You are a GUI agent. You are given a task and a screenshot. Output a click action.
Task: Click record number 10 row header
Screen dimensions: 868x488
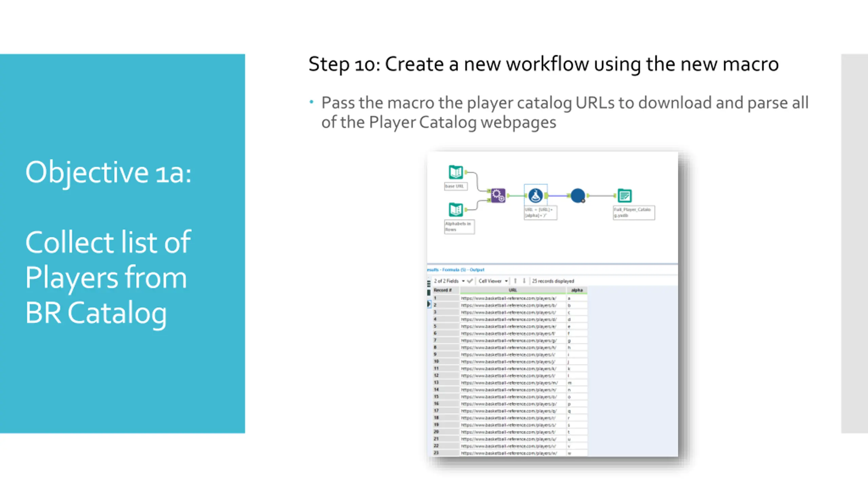point(446,362)
